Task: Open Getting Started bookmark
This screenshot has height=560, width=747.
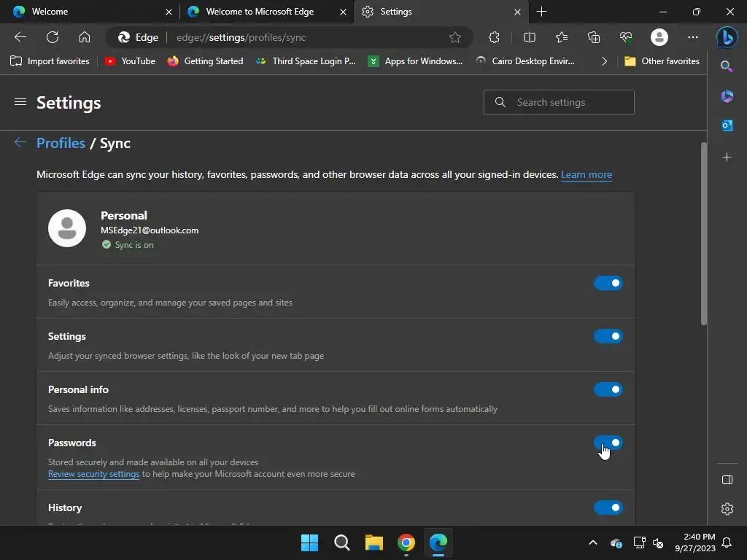Action: 205,61
